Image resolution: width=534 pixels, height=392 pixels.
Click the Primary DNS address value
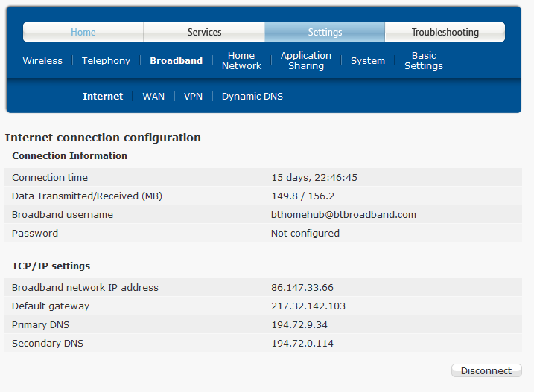299,325
